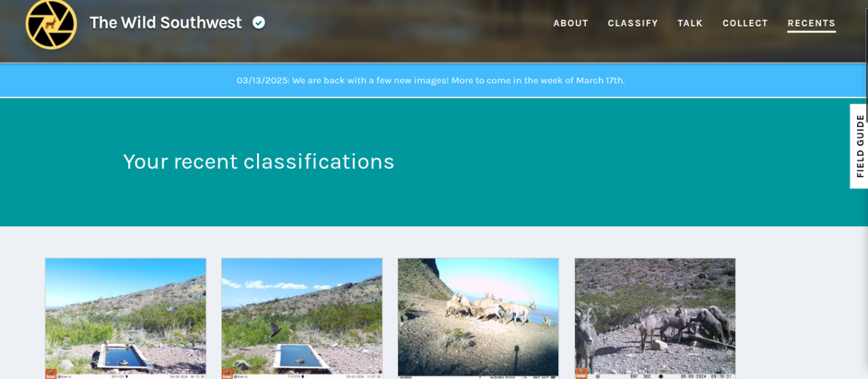This screenshot has height=379, width=868.
Task: Click the 03/13/2025 announcement banner
Action: tap(431, 80)
